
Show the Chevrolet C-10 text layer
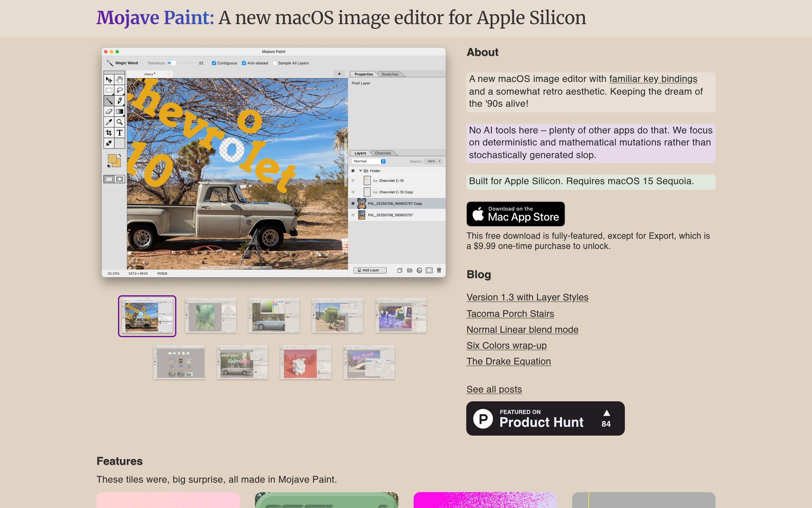click(x=353, y=180)
